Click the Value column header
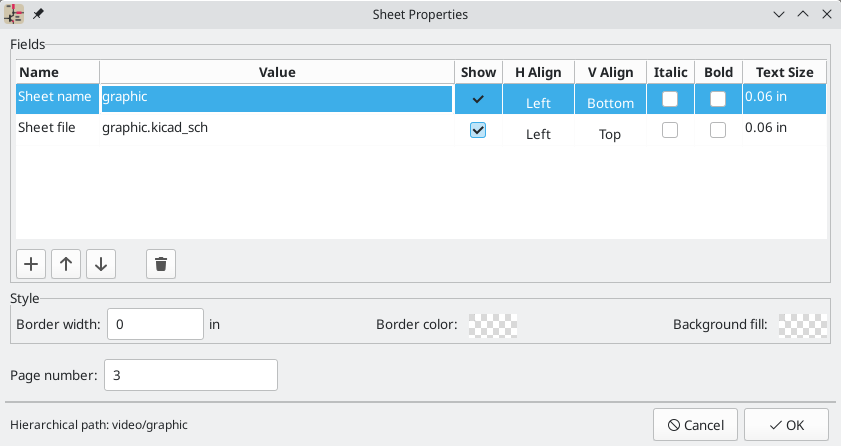 pos(277,72)
